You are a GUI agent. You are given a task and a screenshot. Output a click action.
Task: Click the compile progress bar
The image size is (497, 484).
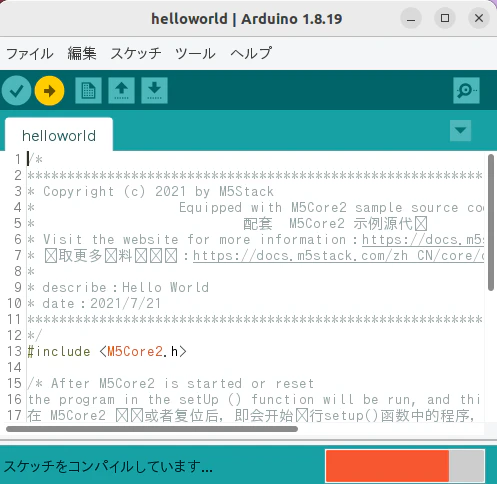point(405,466)
